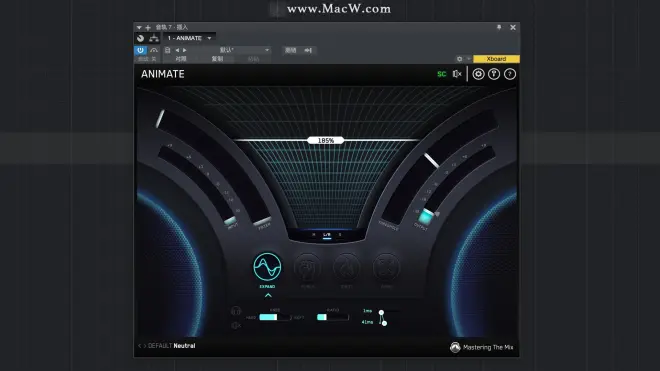The height and width of the screenshot is (371, 660).
Task: Click the Mastering The Mix logo
Action: [x=482, y=347]
